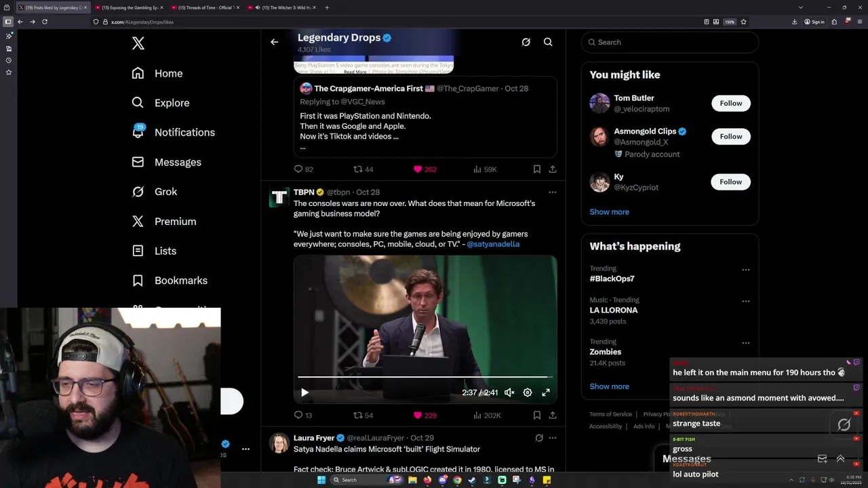Open the #BlackOps7 trending topic

pyautogui.click(x=612, y=279)
